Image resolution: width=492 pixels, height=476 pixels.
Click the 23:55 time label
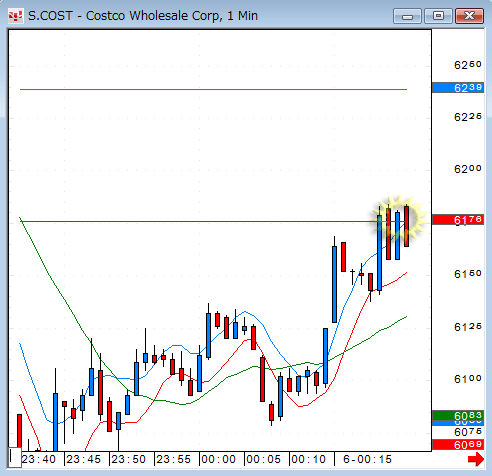point(173,459)
